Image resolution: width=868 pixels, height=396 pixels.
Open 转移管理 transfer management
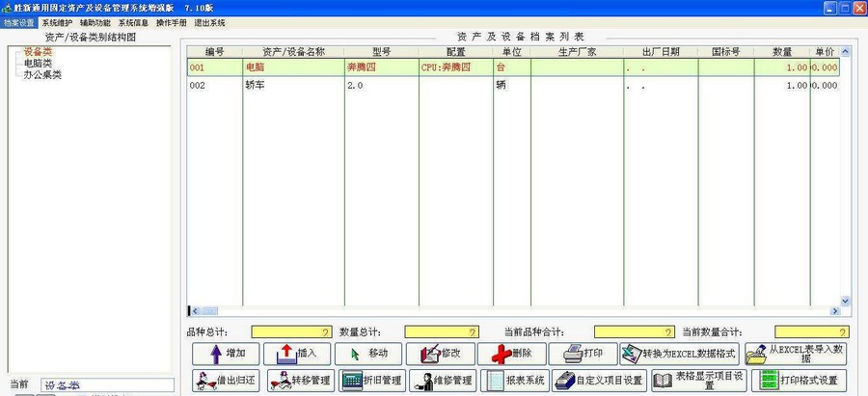tap(301, 381)
